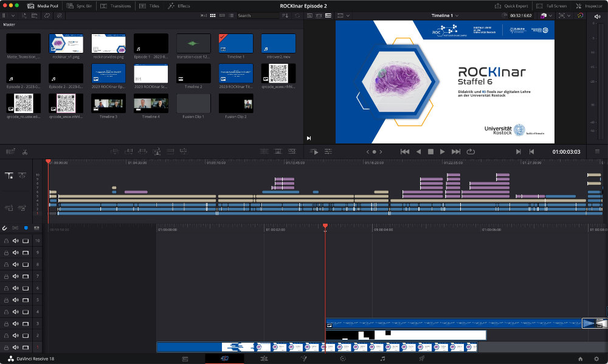This screenshot has width=608, height=364.
Task: Select the split clip scissors tool
Action: (25, 152)
